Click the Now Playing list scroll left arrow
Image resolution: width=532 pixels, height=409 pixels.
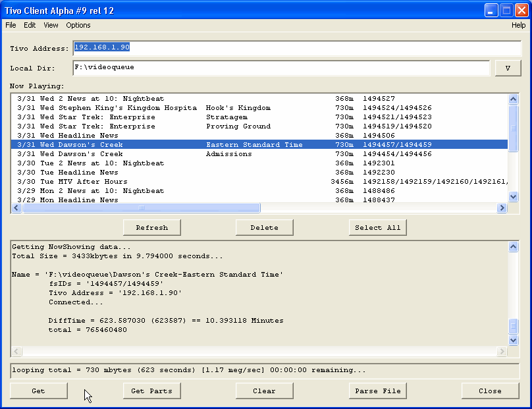[16, 207]
